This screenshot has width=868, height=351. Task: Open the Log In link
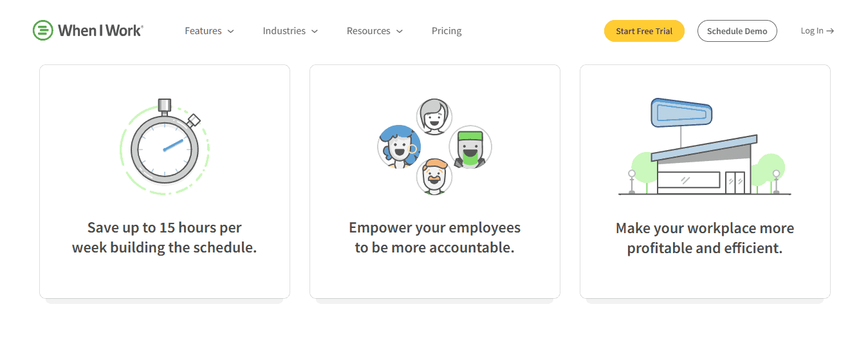click(x=817, y=31)
